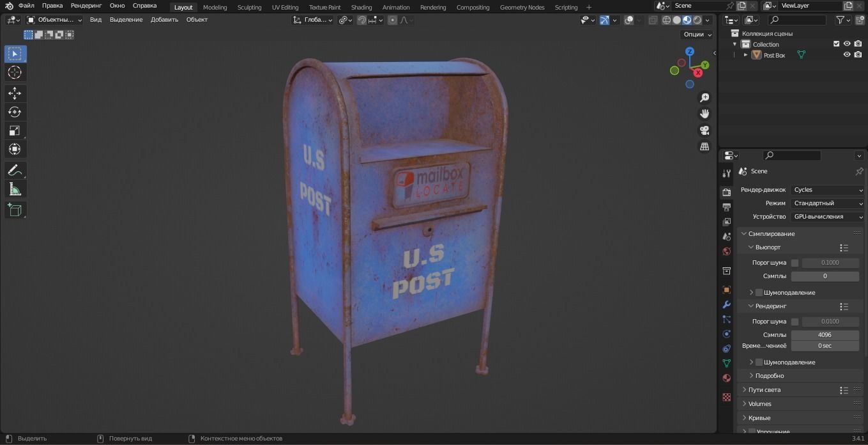
Task: Open the Modifier properties wrench icon
Action: coord(726,305)
